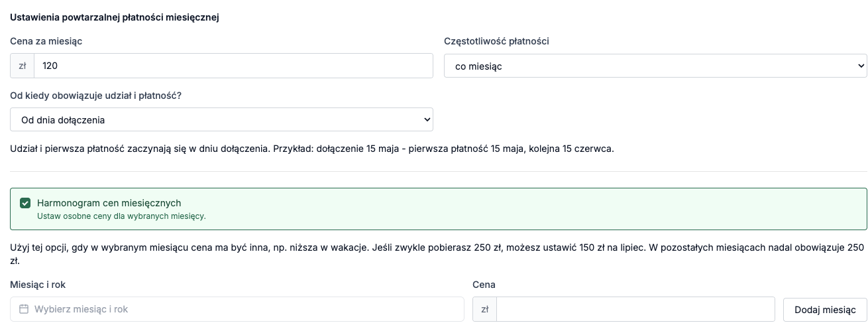Click the label Od kiedy obowiązuje udział i płatność?

click(x=96, y=96)
